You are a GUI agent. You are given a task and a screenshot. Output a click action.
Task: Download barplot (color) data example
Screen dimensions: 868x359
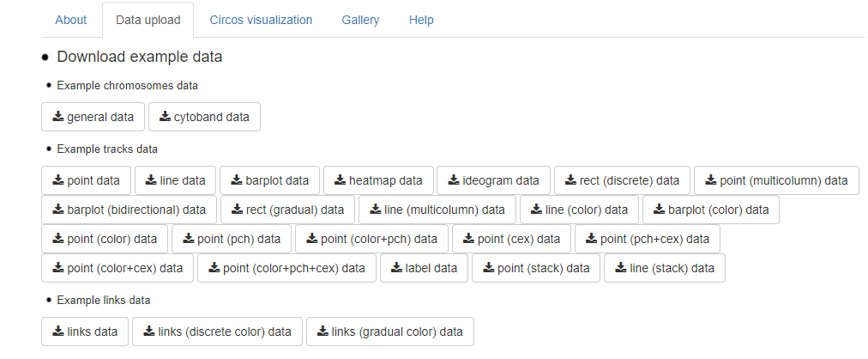(x=711, y=210)
